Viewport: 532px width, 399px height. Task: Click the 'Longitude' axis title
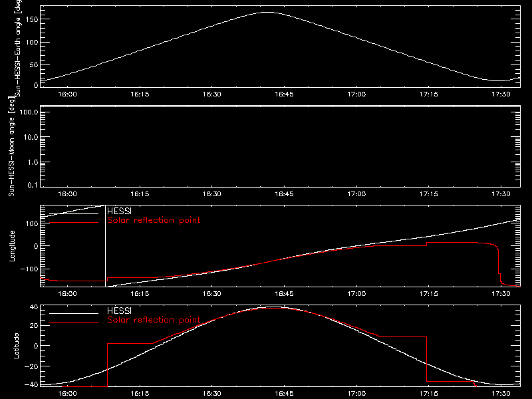coord(12,246)
